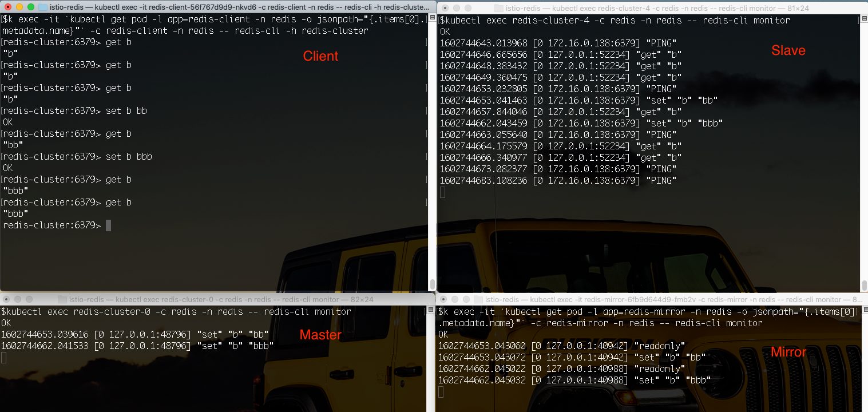Click the folder icon in the redis-cluster-4 window title
Screen dimensions: 868x412
point(498,8)
